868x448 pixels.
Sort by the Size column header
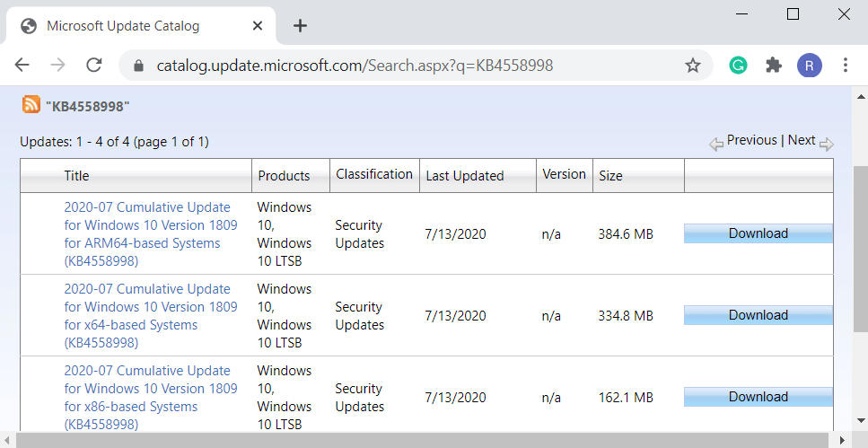point(610,176)
